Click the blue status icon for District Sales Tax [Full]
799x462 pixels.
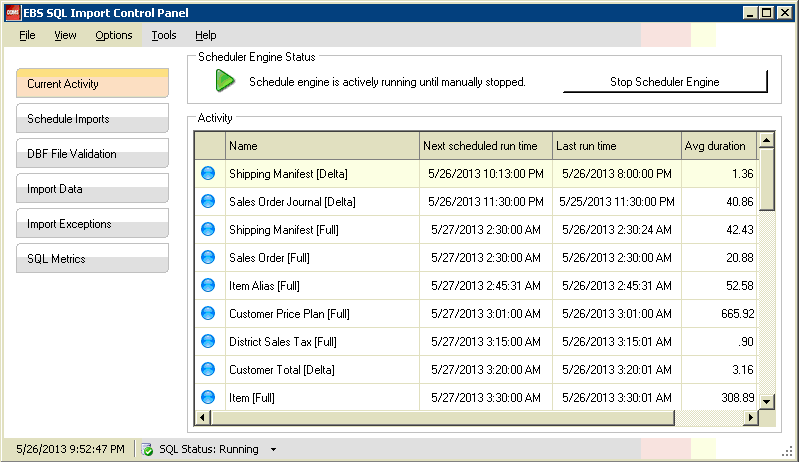click(x=208, y=342)
